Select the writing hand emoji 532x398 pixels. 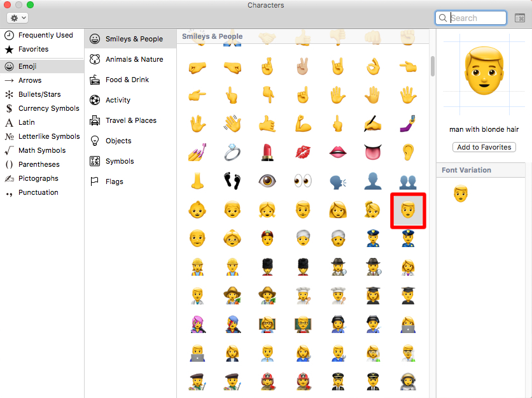pos(373,124)
